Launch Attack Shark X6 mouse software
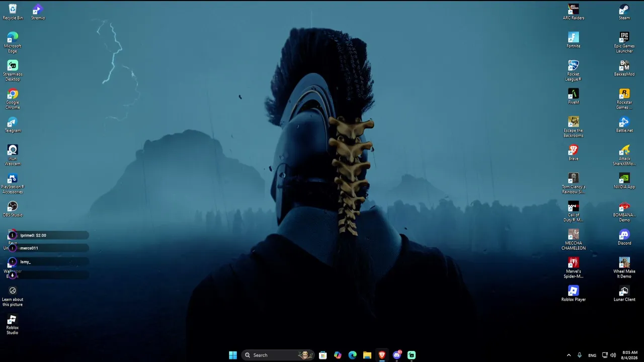644x362 pixels. pyautogui.click(x=624, y=155)
